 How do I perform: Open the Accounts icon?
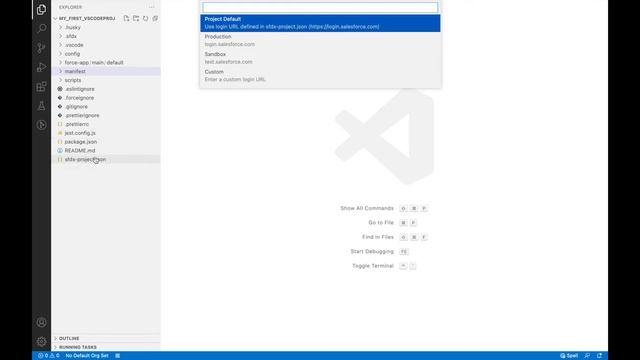pyautogui.click(x=41, y=322)
